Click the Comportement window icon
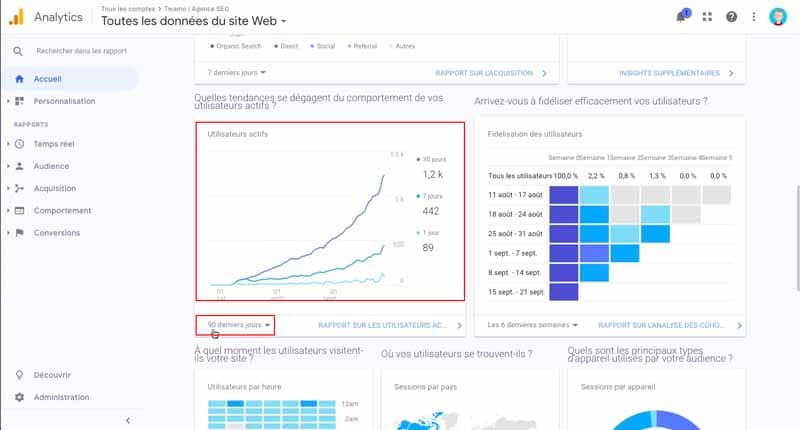Viewport: 800px width, 430px height. click(x=19, y=211)
